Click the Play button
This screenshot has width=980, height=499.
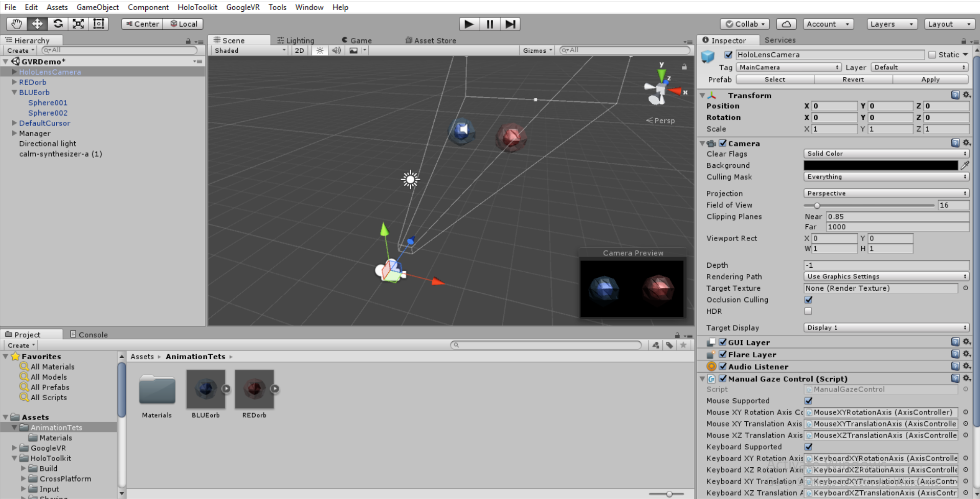coord(469,24)
